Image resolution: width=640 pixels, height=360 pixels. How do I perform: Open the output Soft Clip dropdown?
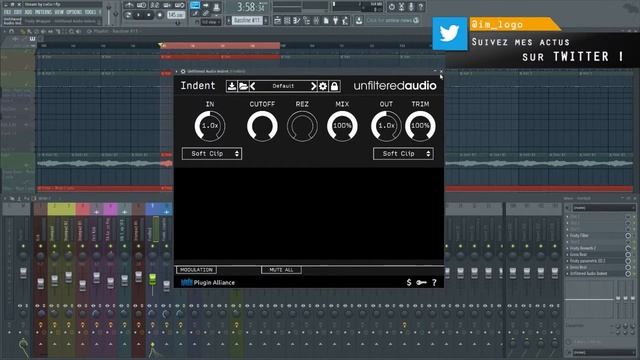tap(403, 154)
